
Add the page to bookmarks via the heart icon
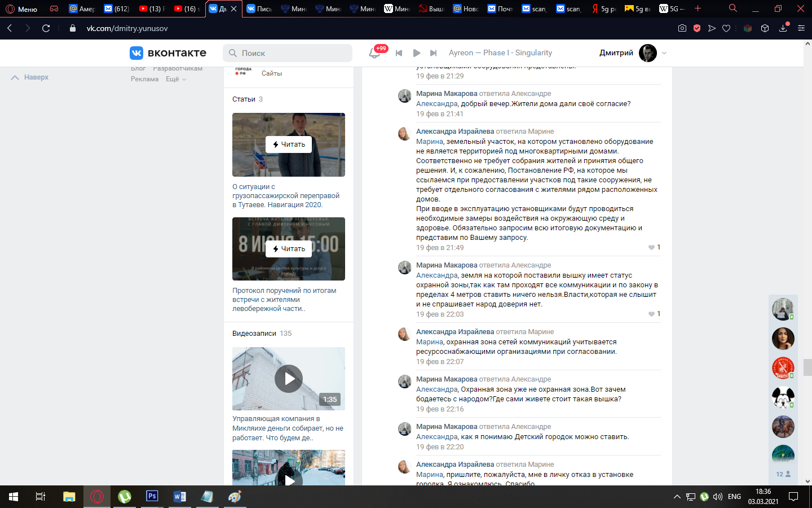click(726, 28)
